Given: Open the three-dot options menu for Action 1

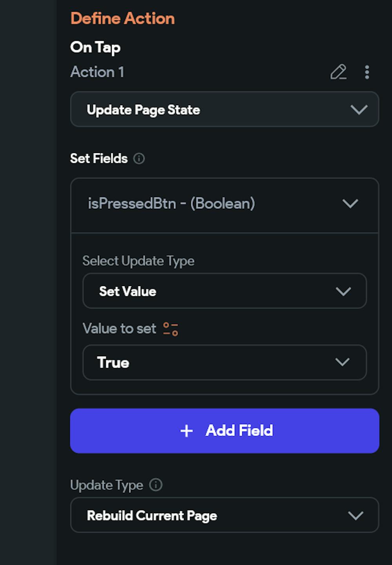Looking at the screenshot, I should pos(367,72).
